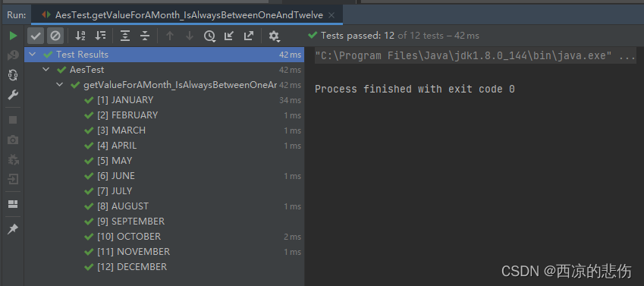Toggle Show Ignored tests button
Viewport: 644px width, 286px height.
point(55,36)
